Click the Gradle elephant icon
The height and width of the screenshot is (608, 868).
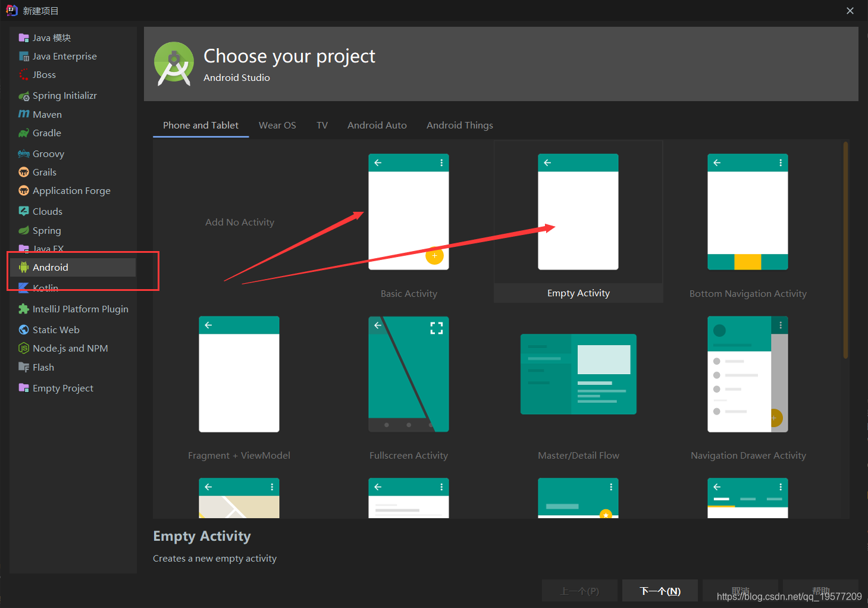pos(24,133)
